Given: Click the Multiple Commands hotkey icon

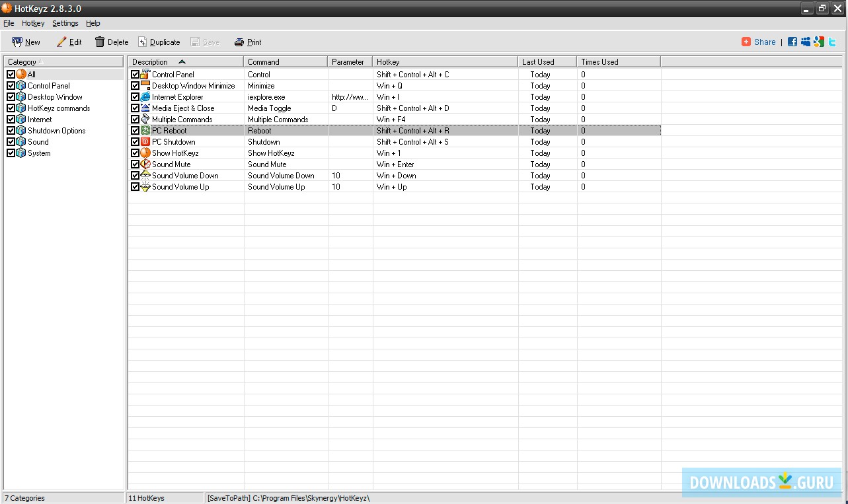Looking at the screenshot, I should tap(145, 120).
